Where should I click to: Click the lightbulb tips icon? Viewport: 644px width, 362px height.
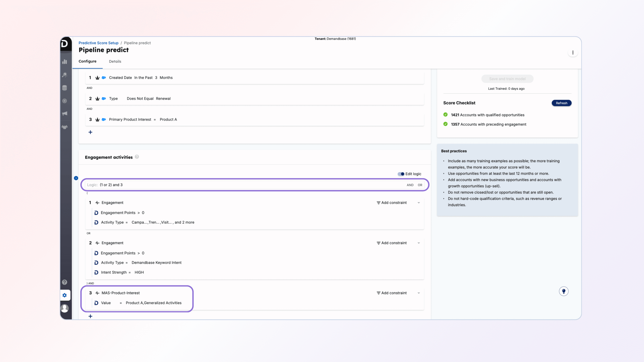click(x=563, y=291)
